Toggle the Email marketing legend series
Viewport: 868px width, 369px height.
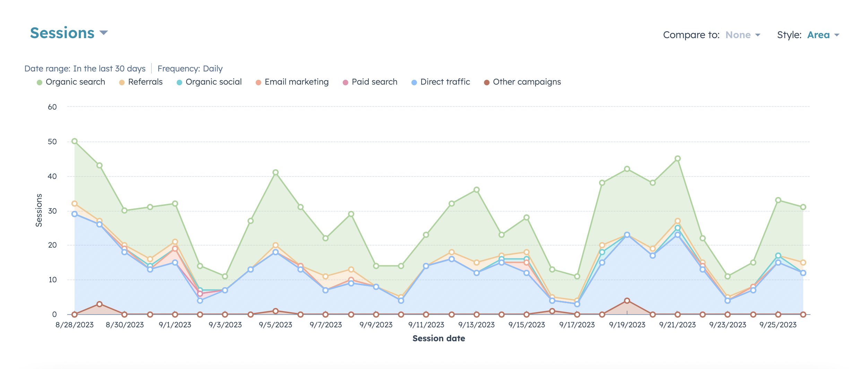click(x=292, y=82)
